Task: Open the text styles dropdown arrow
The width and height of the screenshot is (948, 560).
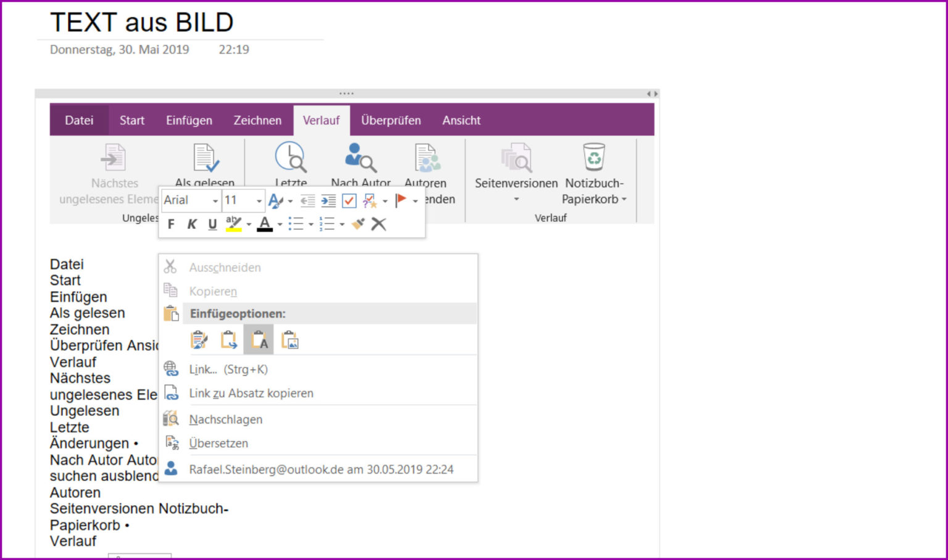Action: (290, 201)
